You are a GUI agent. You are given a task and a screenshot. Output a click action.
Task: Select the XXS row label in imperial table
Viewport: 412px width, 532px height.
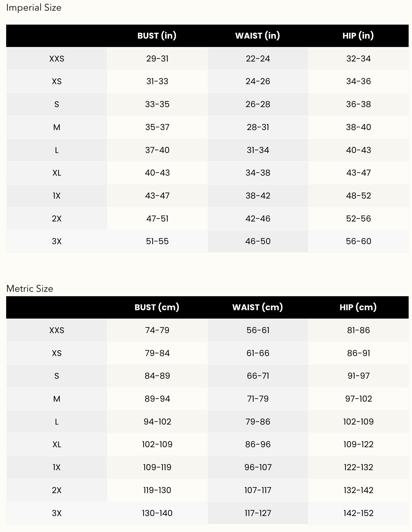[57, 59]
